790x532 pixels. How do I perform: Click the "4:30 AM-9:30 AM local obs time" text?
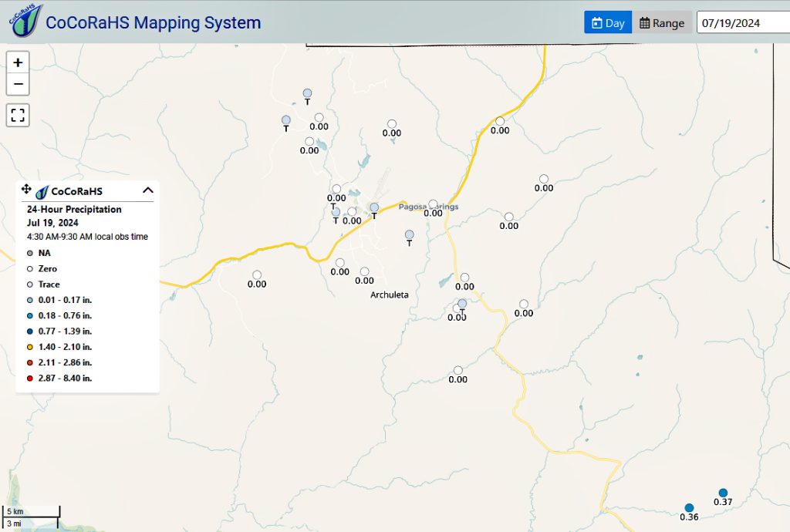[87, 237]
